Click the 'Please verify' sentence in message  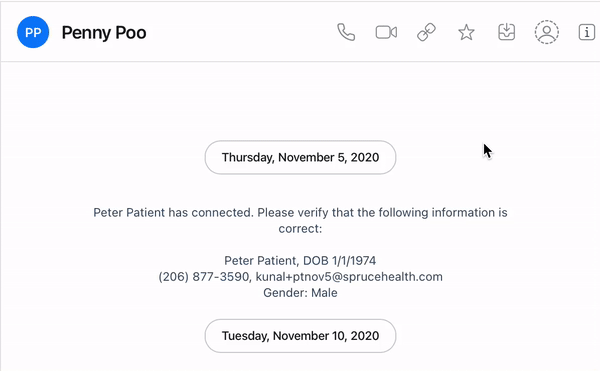pyautogui.click(x=382, y=212)
